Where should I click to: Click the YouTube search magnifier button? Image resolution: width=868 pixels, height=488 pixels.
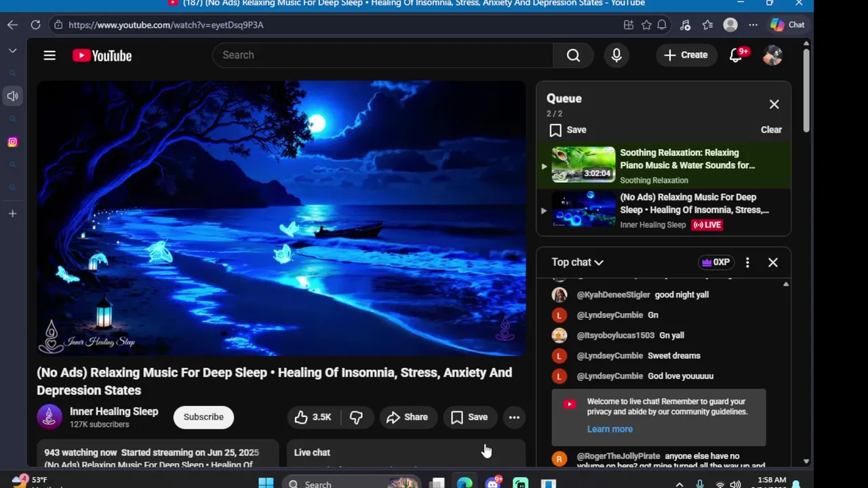(x=573, y=55)
